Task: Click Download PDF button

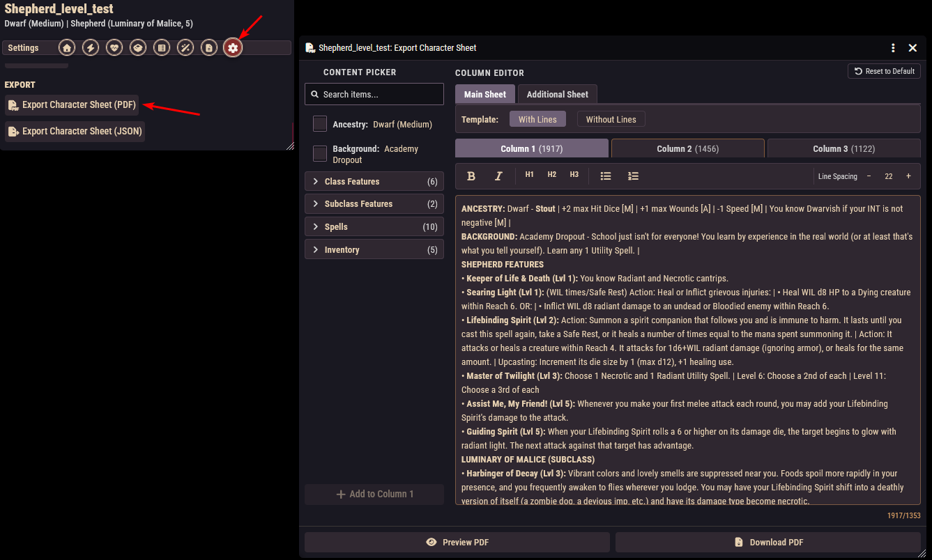Action: pos(768,542)
